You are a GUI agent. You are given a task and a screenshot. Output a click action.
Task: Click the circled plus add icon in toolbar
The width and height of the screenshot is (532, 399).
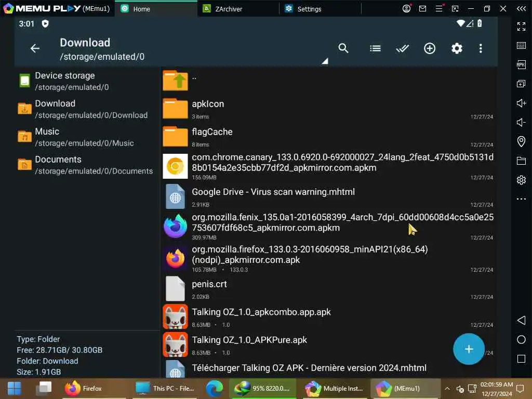pyautogui.click(x=430, y=48)
